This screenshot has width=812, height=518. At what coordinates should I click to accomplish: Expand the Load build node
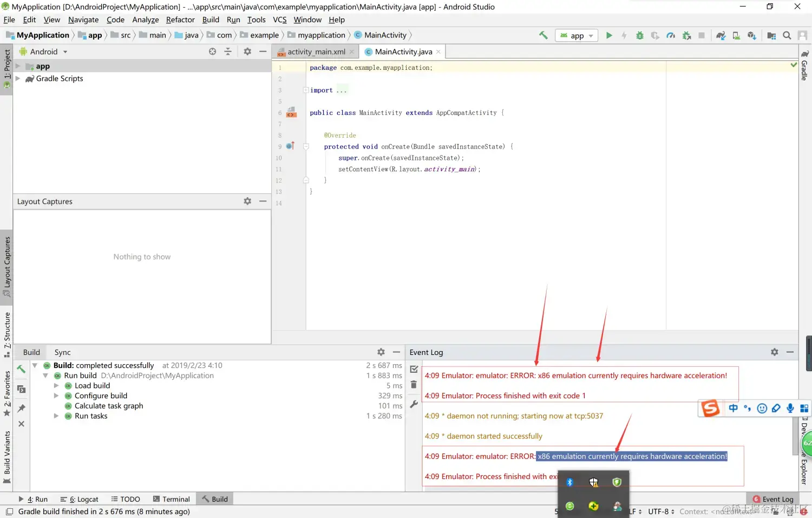pyautogui.click(x=56, y=386)
